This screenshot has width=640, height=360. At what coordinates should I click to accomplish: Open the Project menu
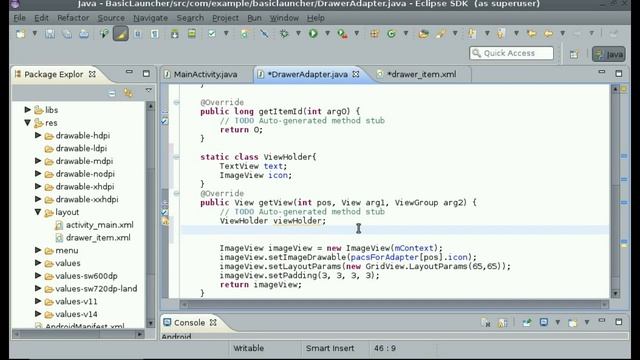pyautogui.click(x=225, y=18)
